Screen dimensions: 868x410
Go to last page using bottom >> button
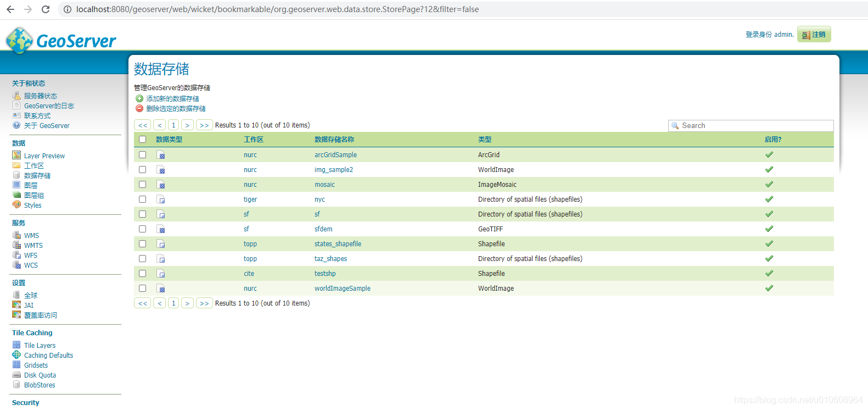click(204, 303)
